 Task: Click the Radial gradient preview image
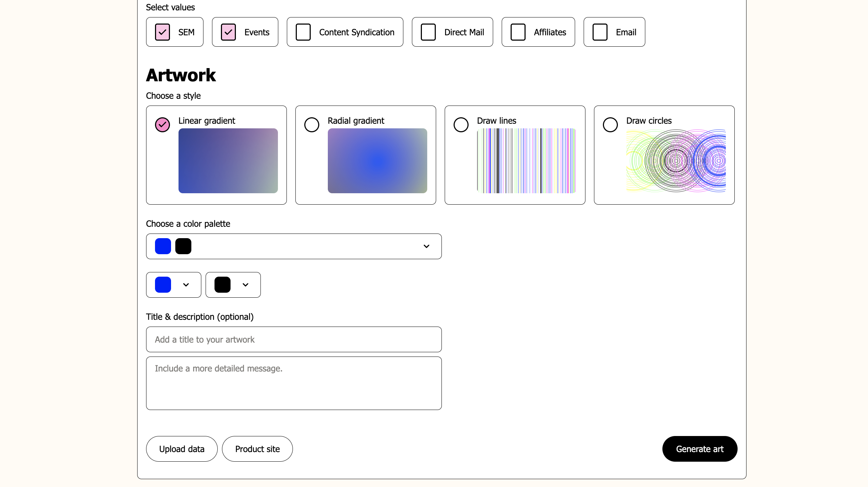pyautogui.click(x=377, y=161)
